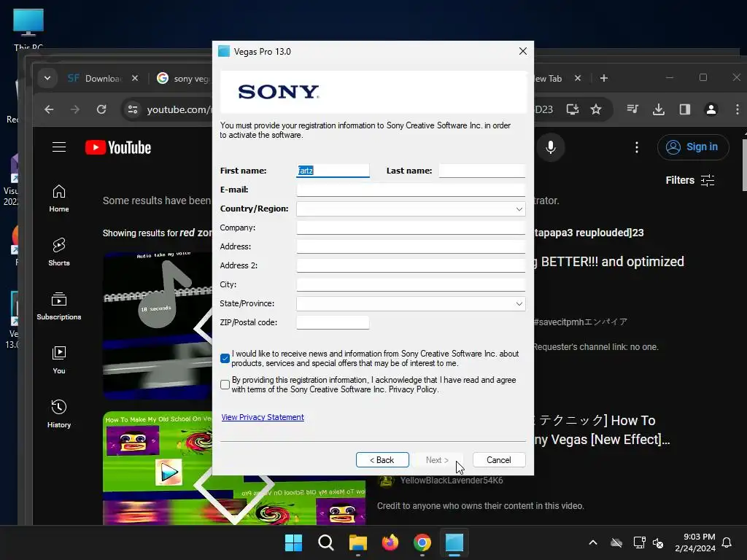Switch to the sony vegas Google tab

[x=184, y=78]
